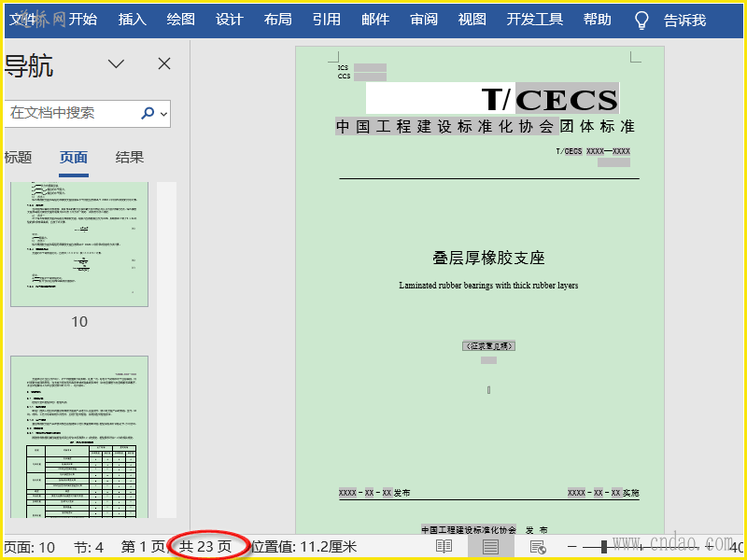Select the 页面 navigation tab
Image resolution: width=747 pixels, height=560 pixels.
pyautogui.click(x=74, y=157)
